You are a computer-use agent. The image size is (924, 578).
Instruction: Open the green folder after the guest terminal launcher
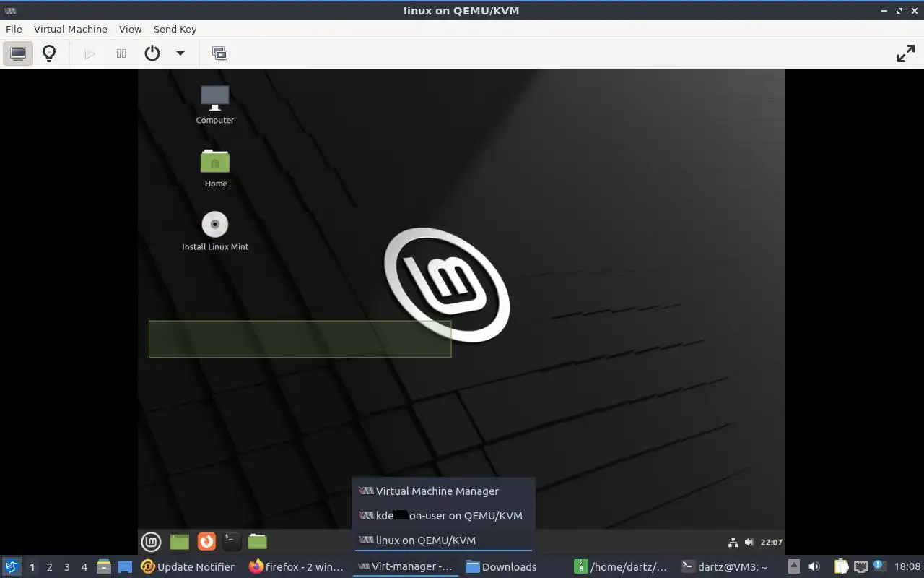pyautogui.click(x=257, y=541)
